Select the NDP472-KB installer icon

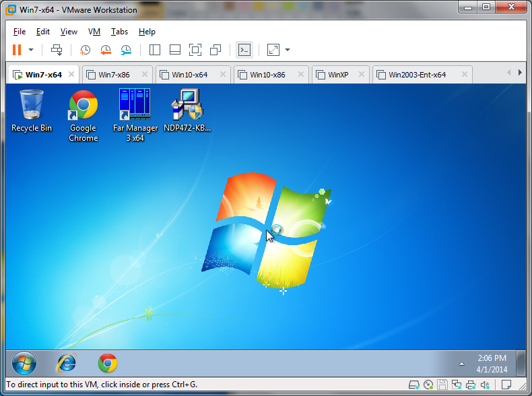187,110
